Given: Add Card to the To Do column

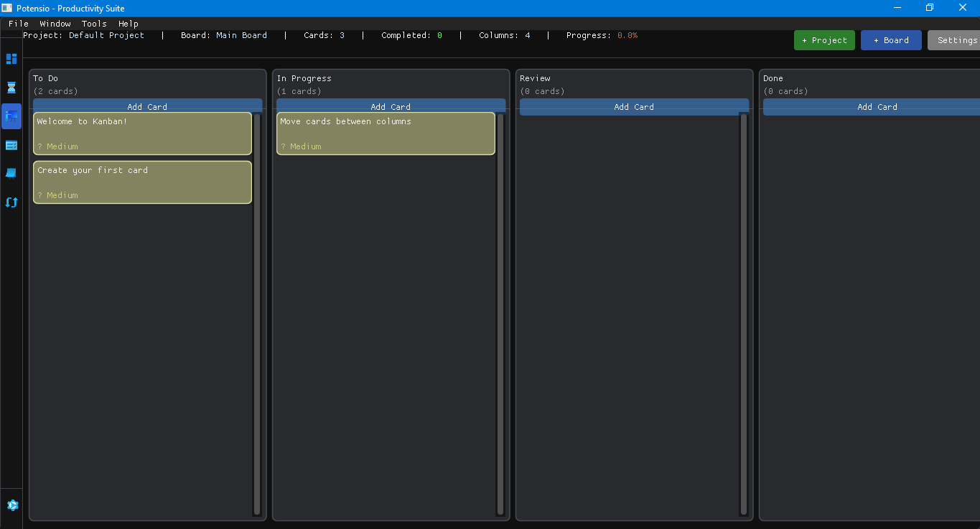Looking at the screenshot, I should pos(147,106).
